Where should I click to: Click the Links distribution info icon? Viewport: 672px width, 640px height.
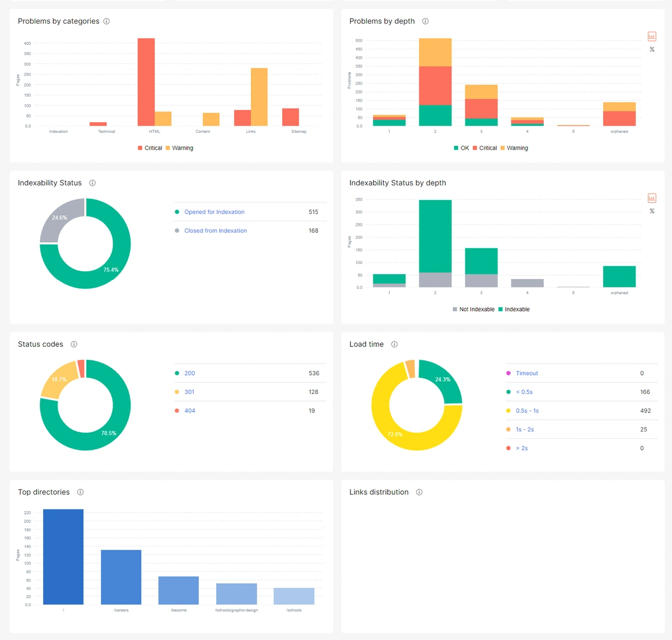tap(419, 492)
